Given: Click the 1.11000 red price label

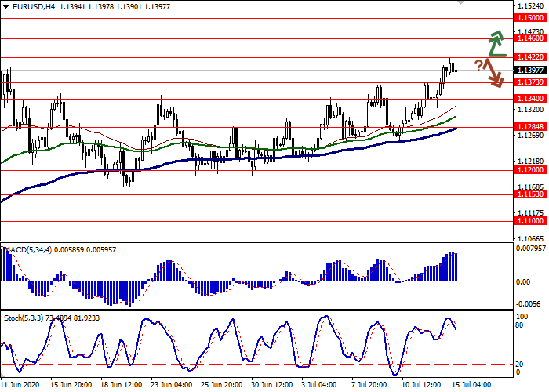Looking at the screenshot, I should click(530, 222).
